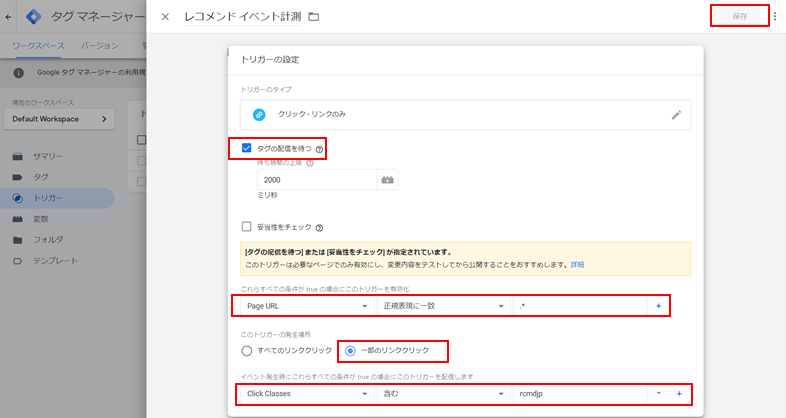
Task: Click the info icon in the notice bar
Action: pos(19,73)
